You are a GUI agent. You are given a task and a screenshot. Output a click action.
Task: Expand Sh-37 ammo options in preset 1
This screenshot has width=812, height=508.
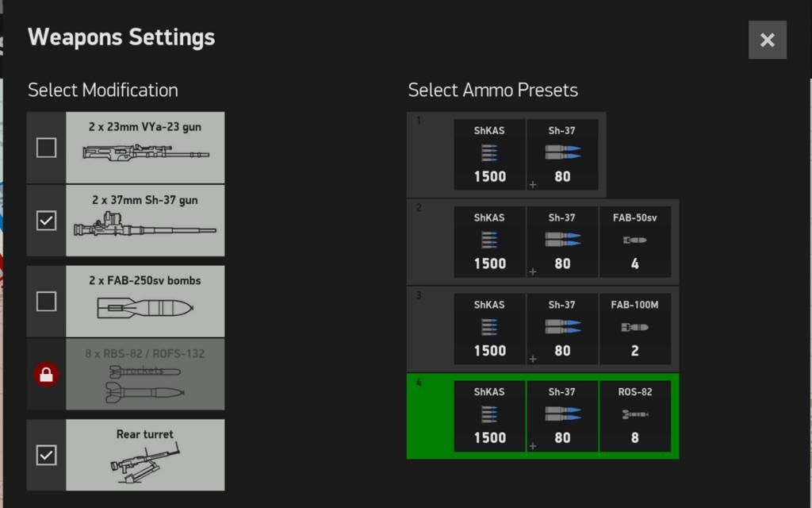click(533, 185)
